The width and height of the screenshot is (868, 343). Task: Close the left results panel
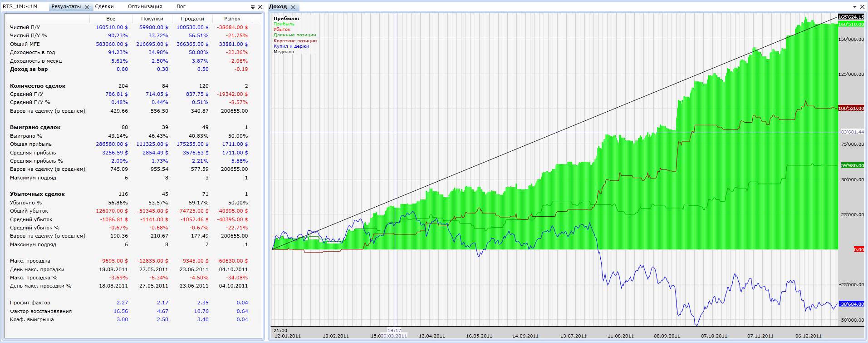coord(260,7)
